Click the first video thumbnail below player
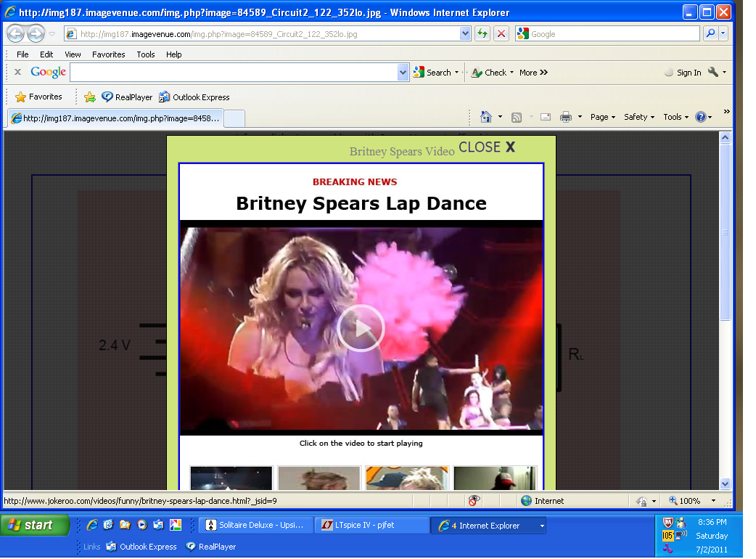 coord(231,478)
